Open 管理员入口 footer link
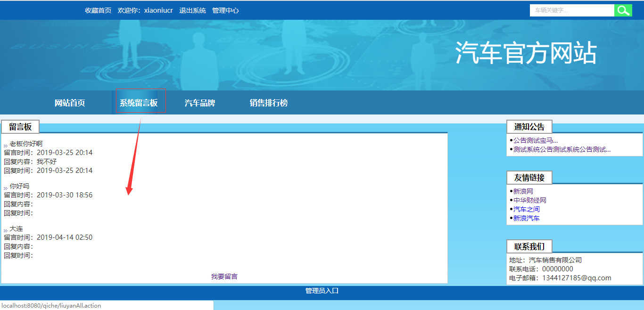 click(322, 291)
